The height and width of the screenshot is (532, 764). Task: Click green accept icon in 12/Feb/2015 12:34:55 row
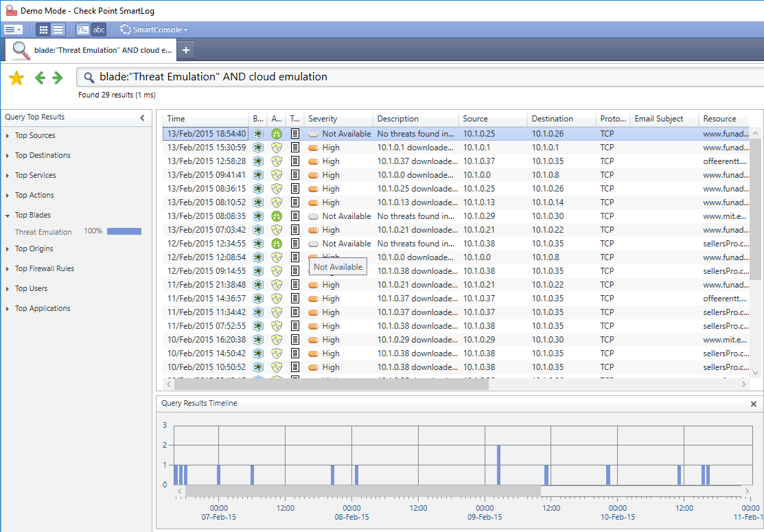[x=276, y=244]
